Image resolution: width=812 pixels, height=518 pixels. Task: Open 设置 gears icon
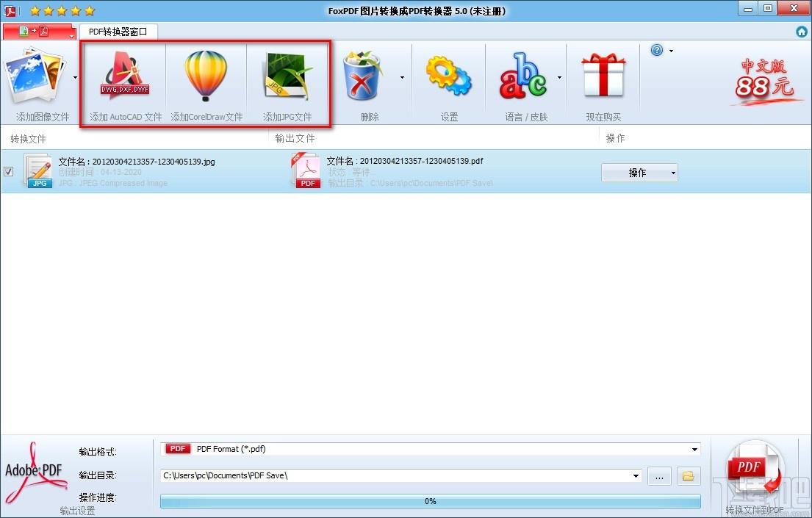point(448,76)
